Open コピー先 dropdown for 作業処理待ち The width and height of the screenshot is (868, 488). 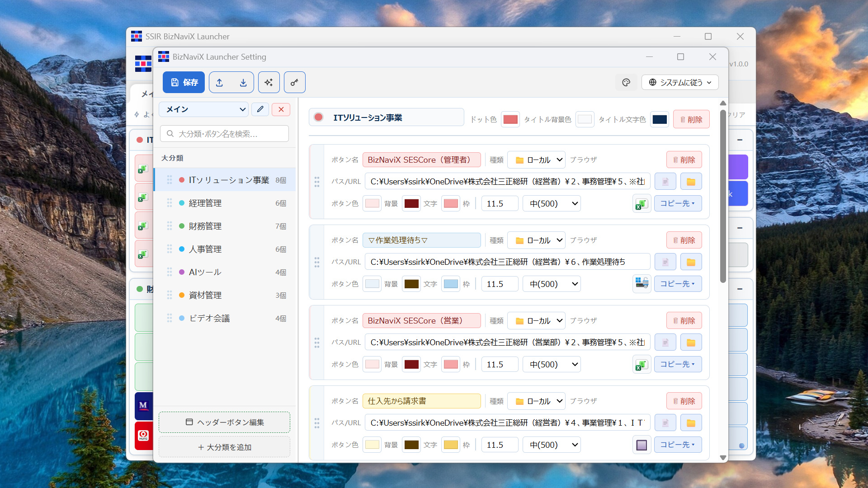(x=678, y=284)
